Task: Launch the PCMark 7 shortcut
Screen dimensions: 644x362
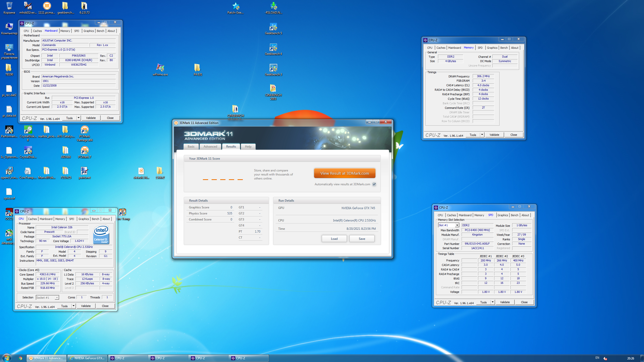Action: pyautogui.click(x=85, y=152)
